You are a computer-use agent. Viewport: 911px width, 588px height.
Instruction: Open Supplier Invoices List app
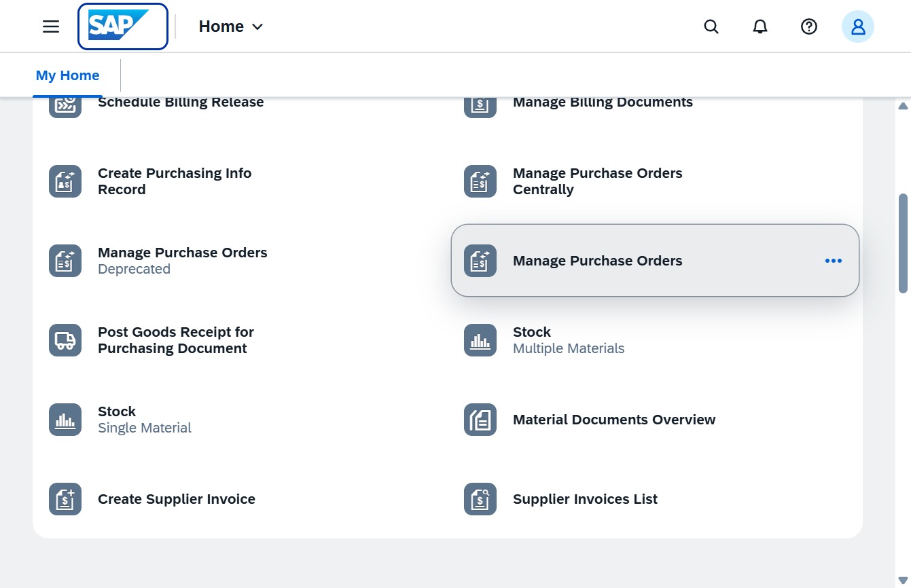[x=585, y=499]
